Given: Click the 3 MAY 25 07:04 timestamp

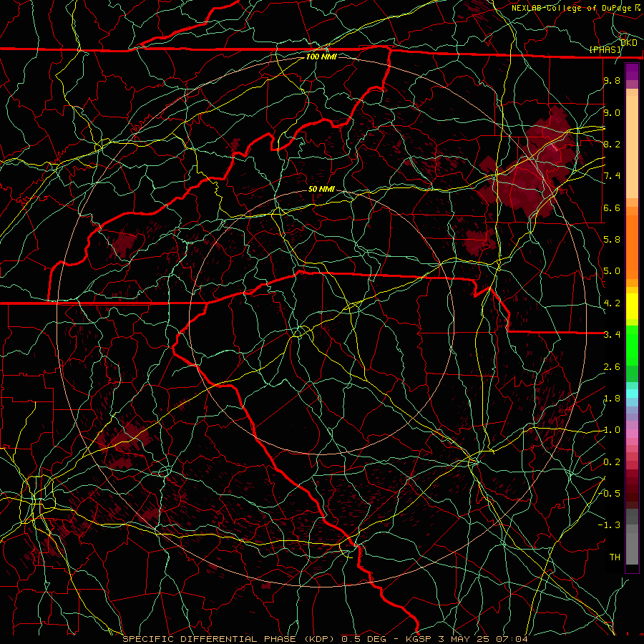Looking at the screenshot, I should 482,639.
